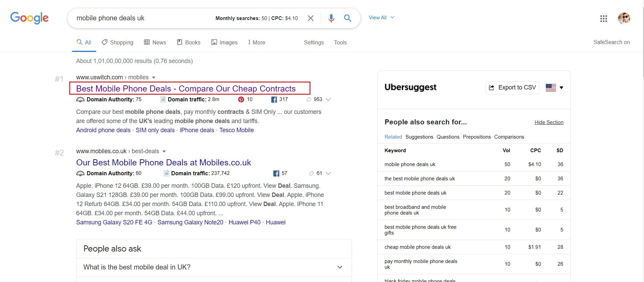Click the blue search magnifier icon
Viewport: 644px width, 282px height.
(x=348, y=18)
